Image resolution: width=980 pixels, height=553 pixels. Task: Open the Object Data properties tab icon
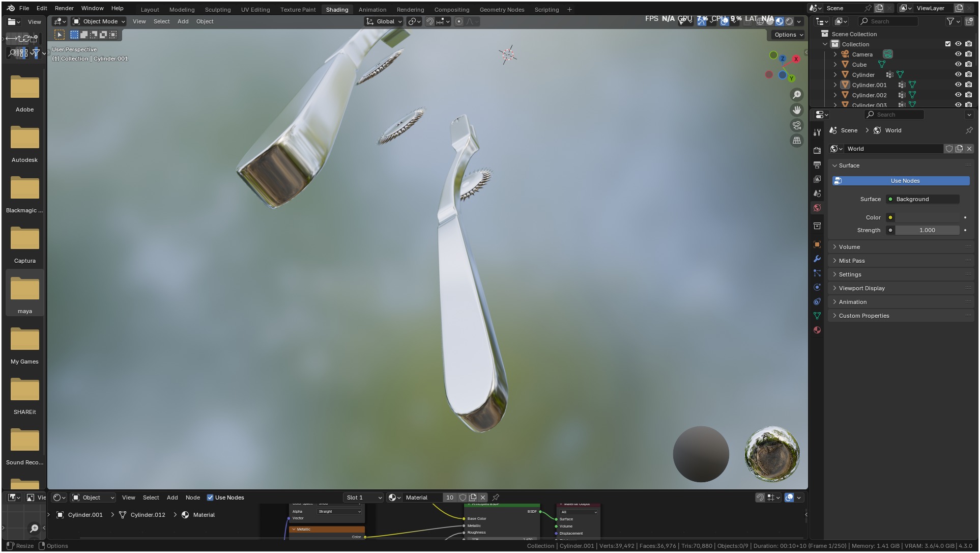pos(817,316)
